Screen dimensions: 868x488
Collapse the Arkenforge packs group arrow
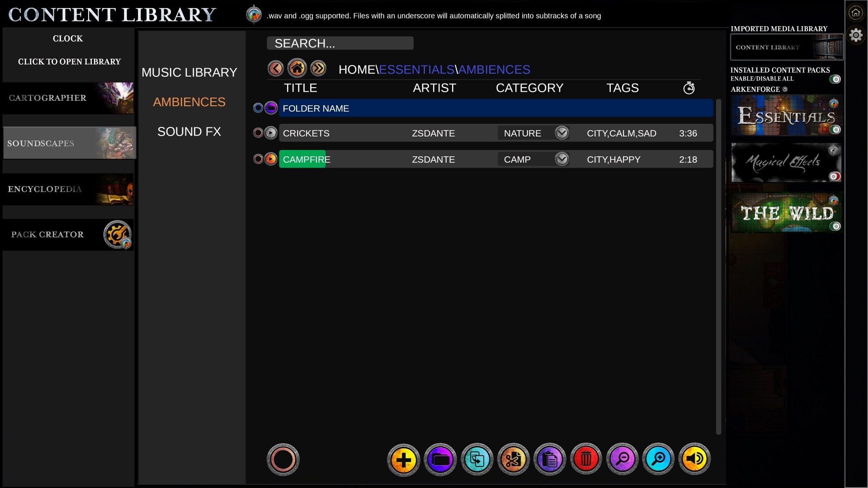pos(785,89)
